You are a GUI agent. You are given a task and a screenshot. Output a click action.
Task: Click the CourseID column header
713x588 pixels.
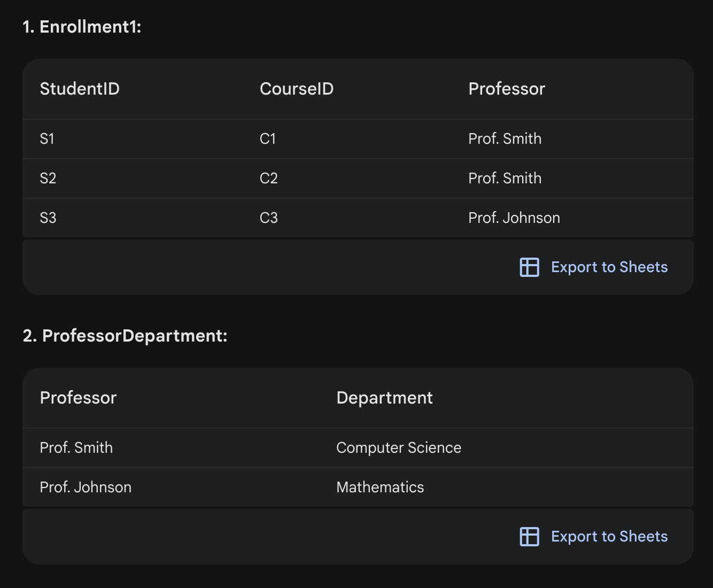click(296, 89)
